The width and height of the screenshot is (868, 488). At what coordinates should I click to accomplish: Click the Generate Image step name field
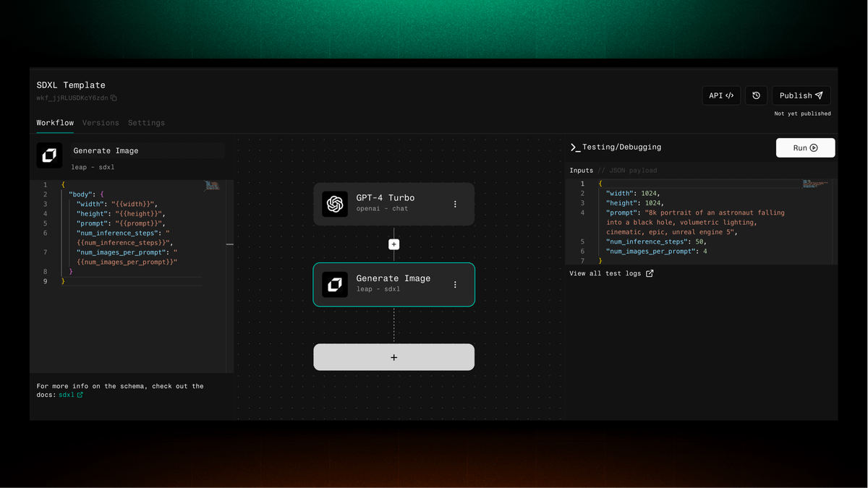148,150
